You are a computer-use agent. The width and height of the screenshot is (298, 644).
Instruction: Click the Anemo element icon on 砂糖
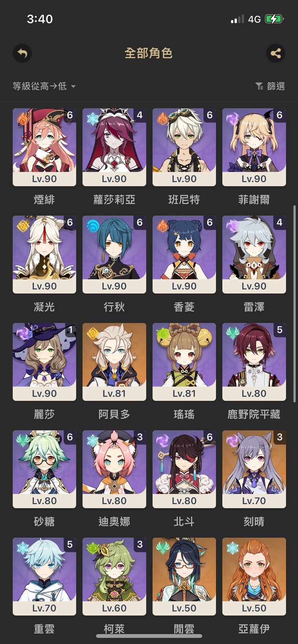(x=23, y=440)
